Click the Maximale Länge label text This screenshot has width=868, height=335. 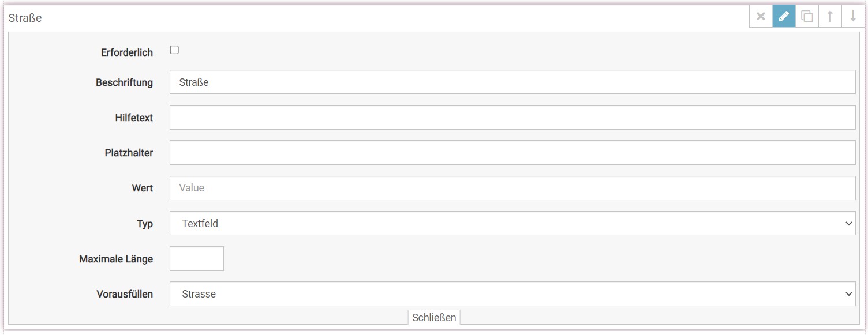pyautogui.click(x=115, y=259)
